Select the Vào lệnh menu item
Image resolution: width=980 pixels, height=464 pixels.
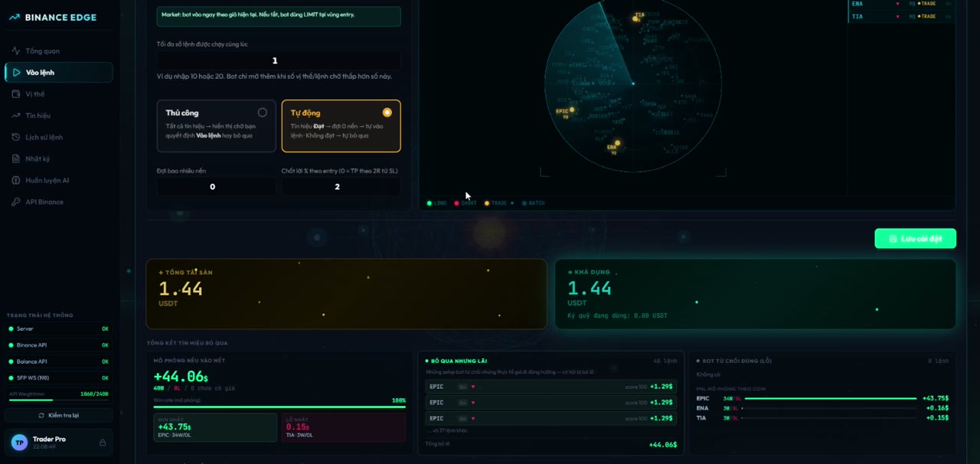tap(58, 73)
